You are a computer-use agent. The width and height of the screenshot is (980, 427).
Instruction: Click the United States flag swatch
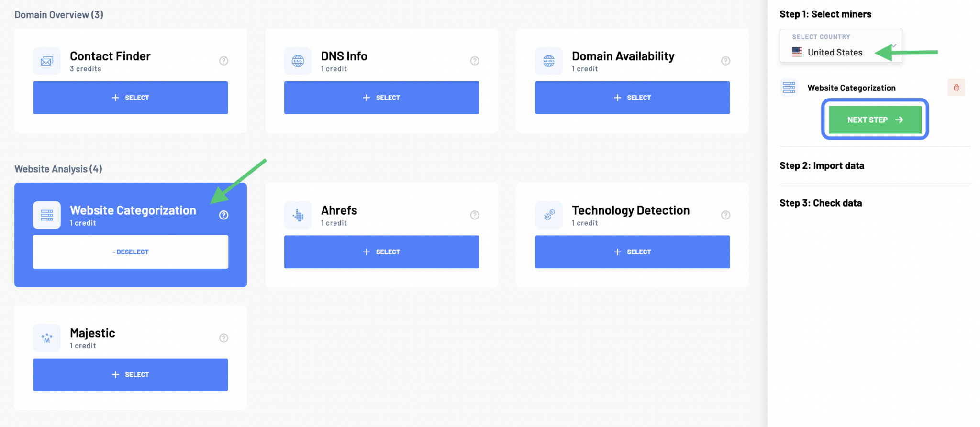(x=796, y=52)
